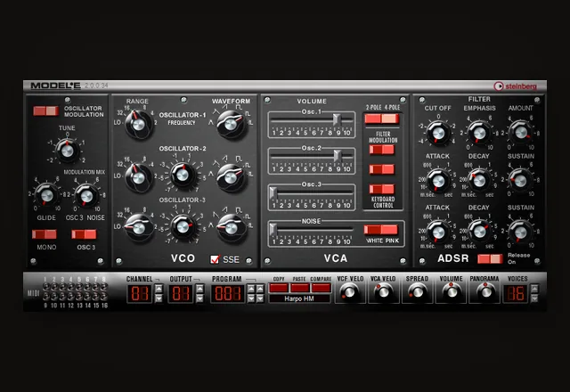Click Oscillator-2 Waveform knob
This screenshot has width=570, height=392.
pyautogui.click(x=231, y=177)
